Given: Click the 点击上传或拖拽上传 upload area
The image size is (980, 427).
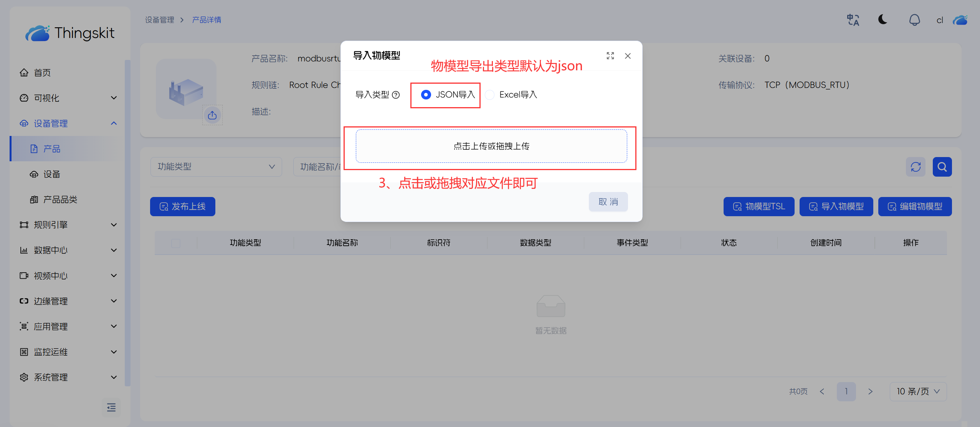Looking at the screenshot, I should coord(491,146).
